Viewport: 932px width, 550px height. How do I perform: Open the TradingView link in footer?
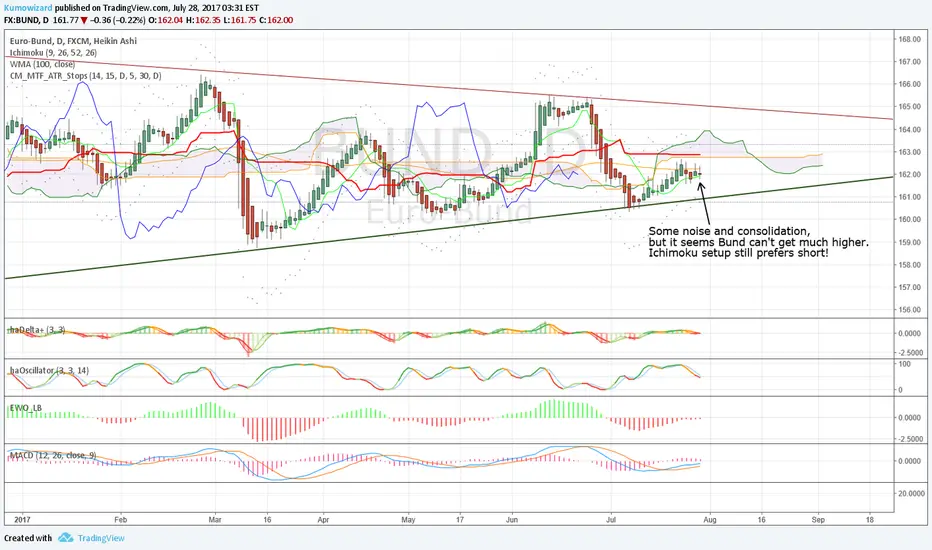click(x=101, y=538)
